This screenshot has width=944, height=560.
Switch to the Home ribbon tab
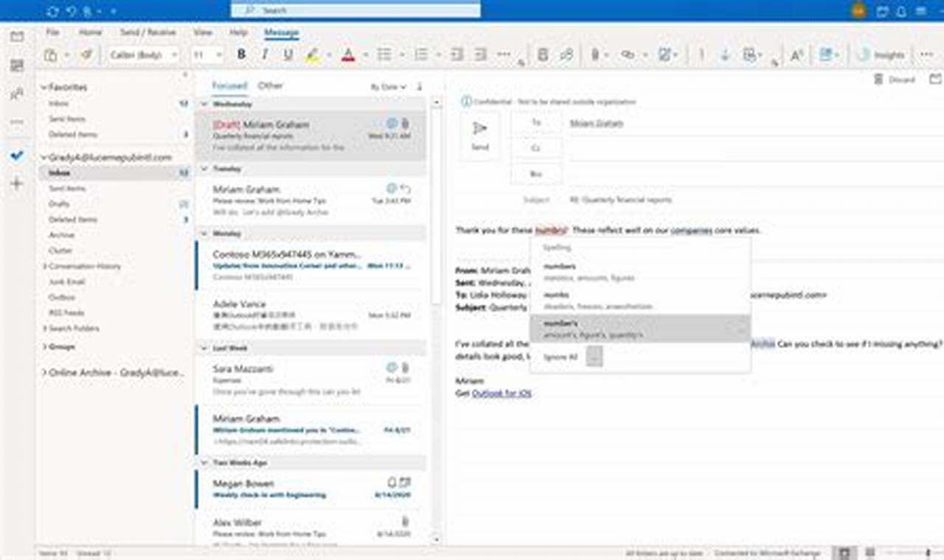point(90,32)
